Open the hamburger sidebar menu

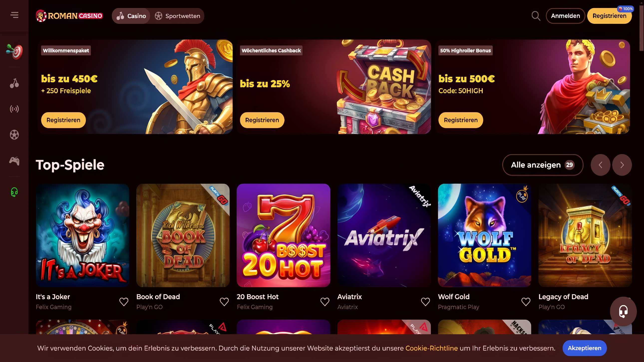tap(14, 15)
